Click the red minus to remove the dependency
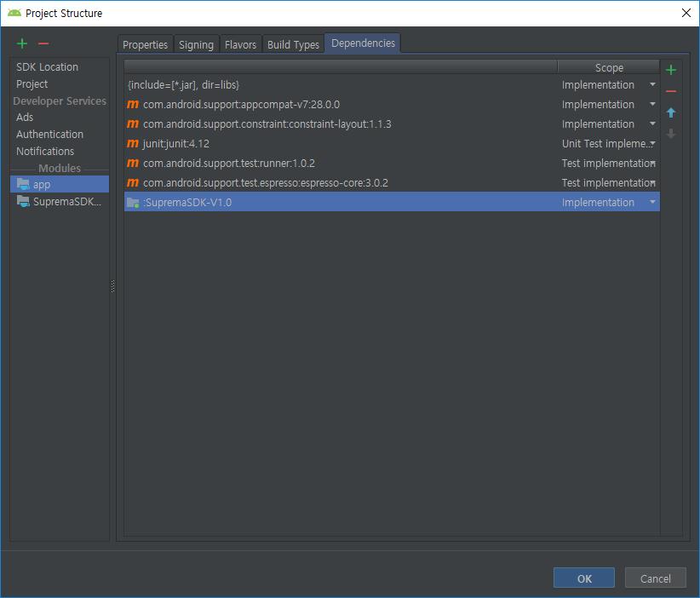700x598 pixels. [671, 92]
